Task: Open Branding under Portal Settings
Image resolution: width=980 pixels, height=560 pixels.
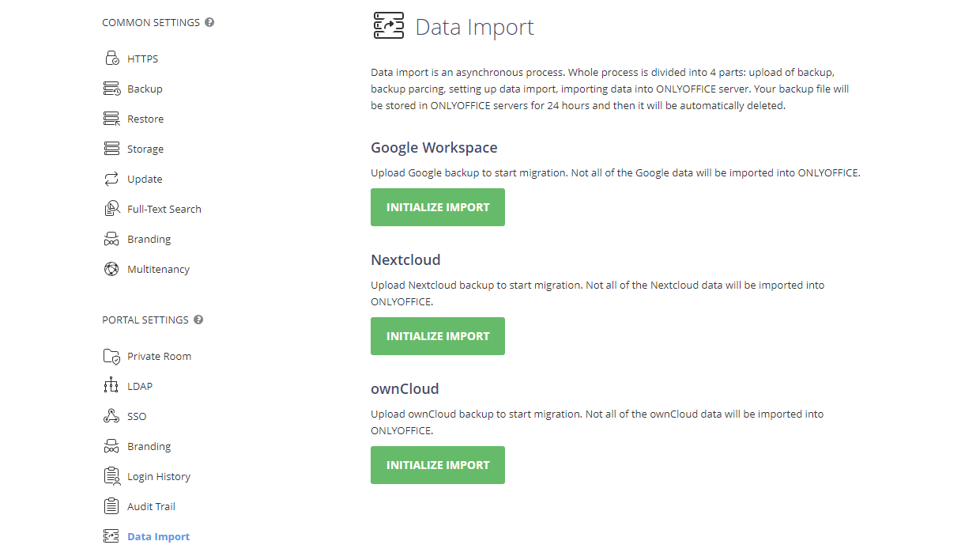Action: (149, 445)
